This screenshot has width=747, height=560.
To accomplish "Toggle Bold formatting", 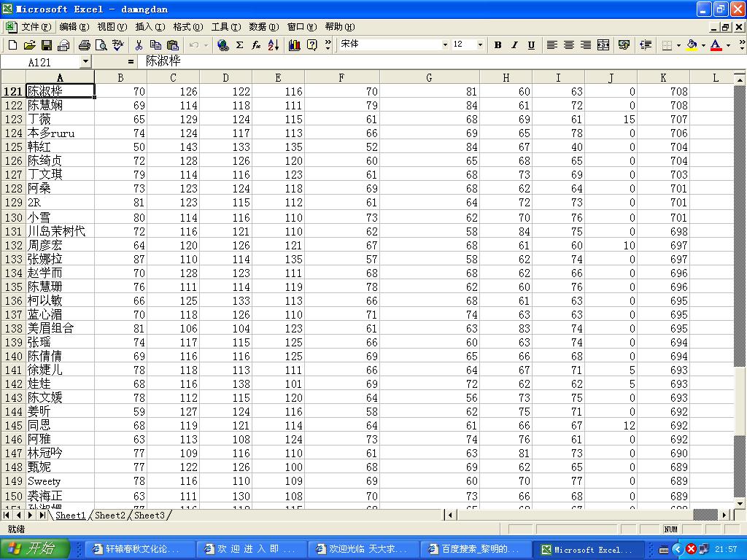I will [498, 45].
